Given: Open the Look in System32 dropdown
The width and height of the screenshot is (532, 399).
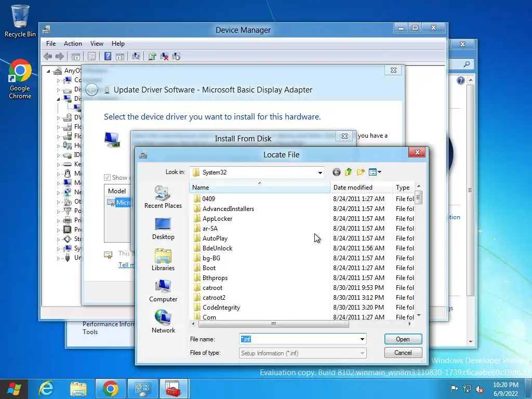Looking at the screenshot, I should pos(320,172).
